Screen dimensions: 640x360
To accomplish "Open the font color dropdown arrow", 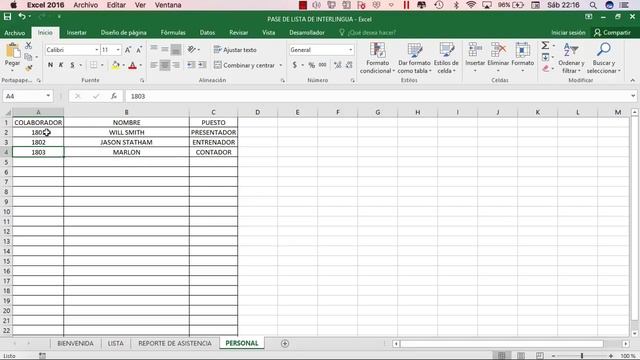I will click(141, 65).
